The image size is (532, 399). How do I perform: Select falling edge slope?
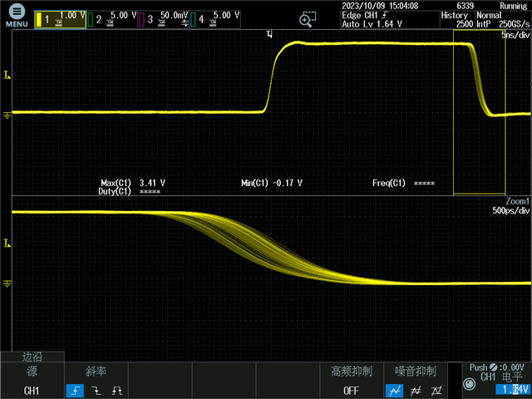pyautogui.click(x=96, y=391)
